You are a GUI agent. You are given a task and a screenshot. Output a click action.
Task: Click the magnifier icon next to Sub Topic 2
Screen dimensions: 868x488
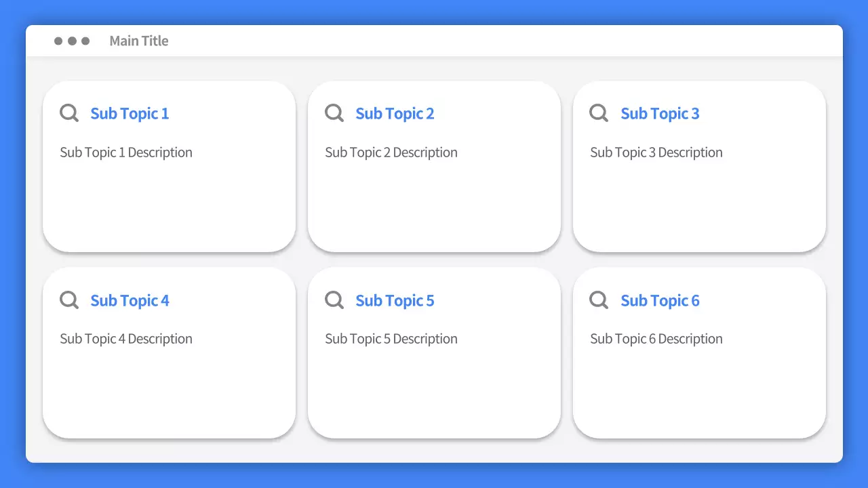(x=334, y=113)
